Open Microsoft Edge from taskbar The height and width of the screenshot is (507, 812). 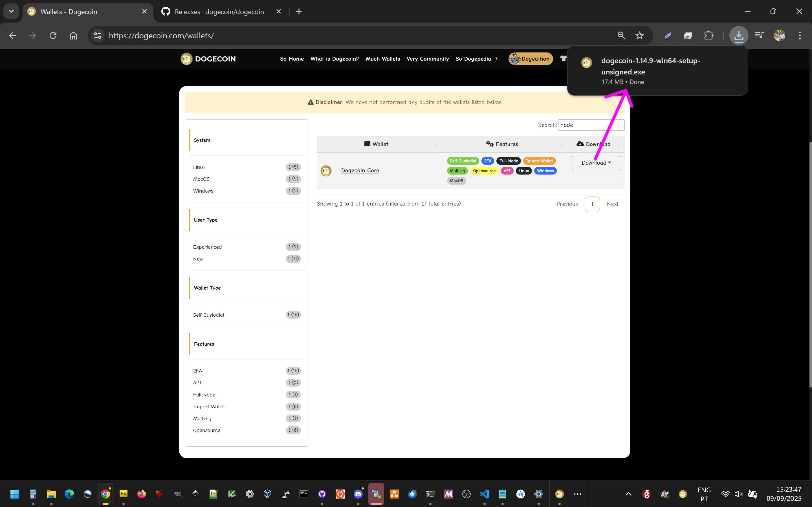tap(69, 494)
